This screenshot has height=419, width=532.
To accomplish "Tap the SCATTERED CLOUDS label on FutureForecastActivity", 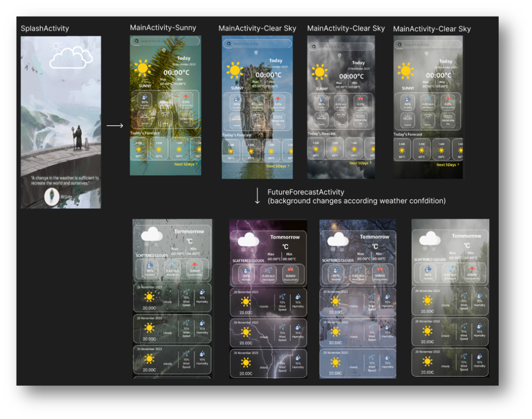I will [x=151, y=255].
